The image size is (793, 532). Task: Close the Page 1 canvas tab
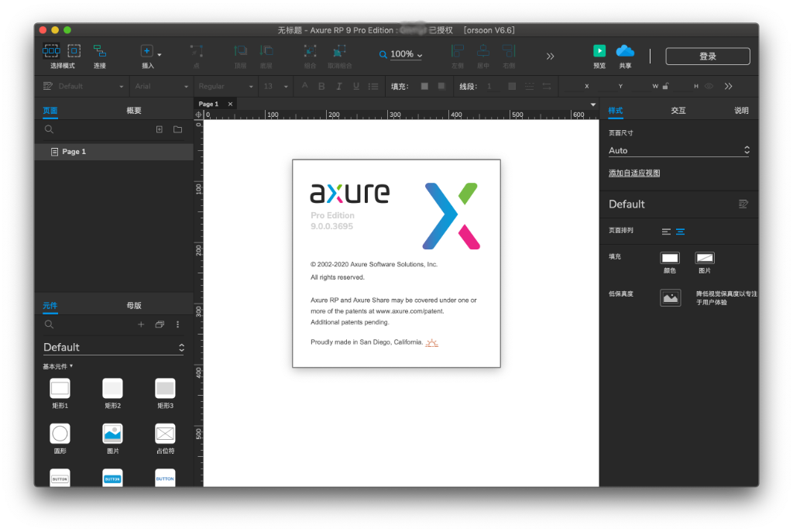(230, 104)
